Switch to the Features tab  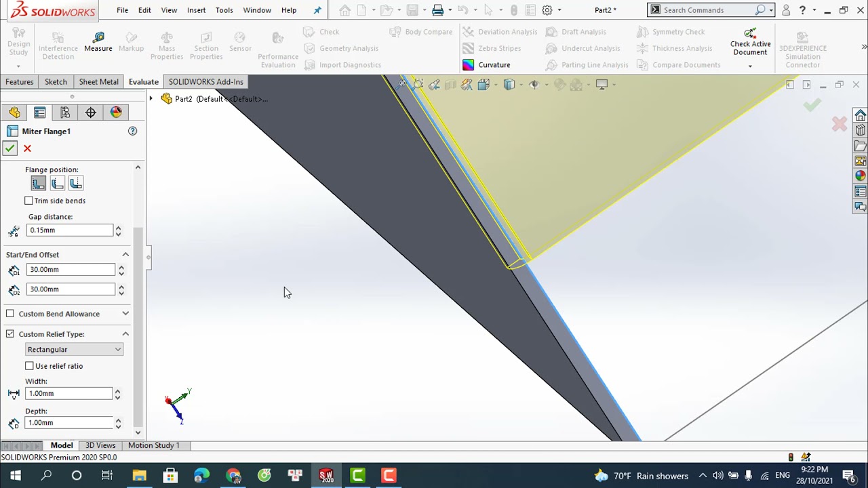(20, 82)
